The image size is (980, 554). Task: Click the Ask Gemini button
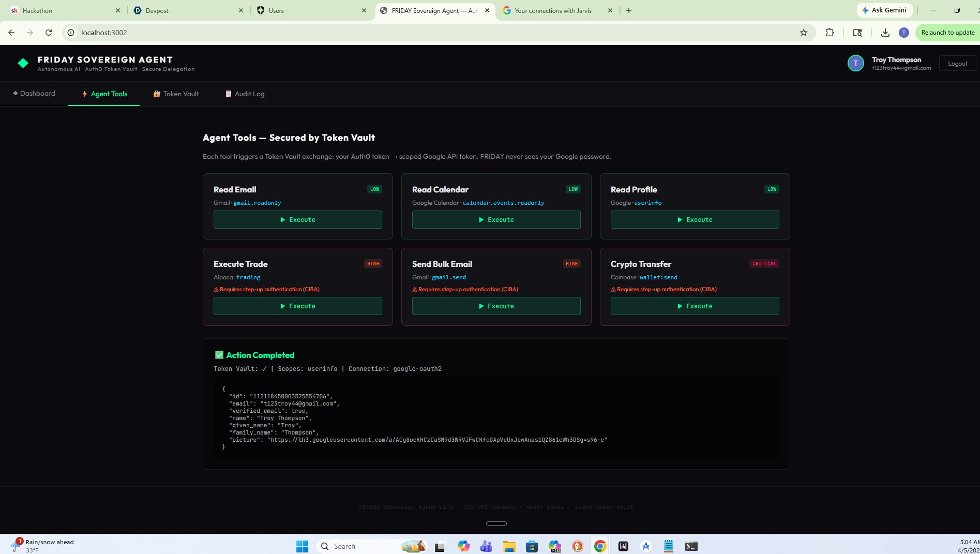pos(884,10)
